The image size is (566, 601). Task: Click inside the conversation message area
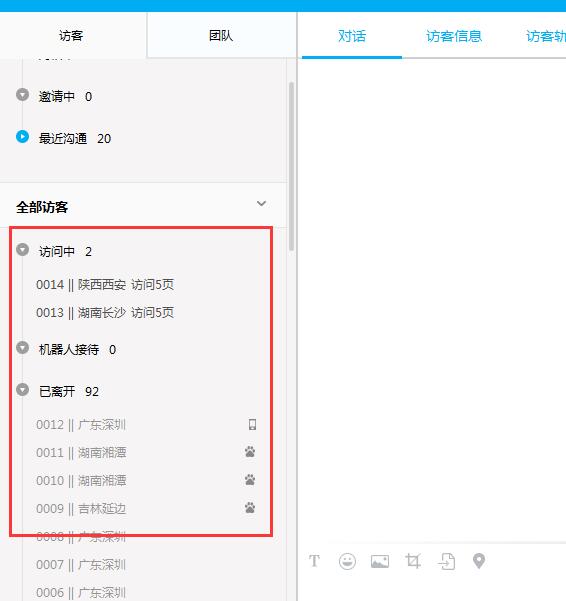pos(431,299)
